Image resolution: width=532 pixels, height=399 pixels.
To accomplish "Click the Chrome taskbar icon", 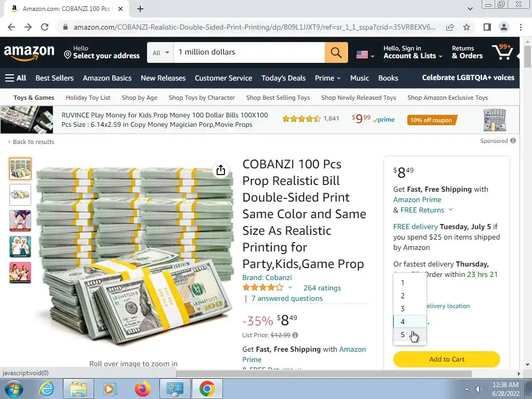I will pyautogui.click(x=207, y=389).
